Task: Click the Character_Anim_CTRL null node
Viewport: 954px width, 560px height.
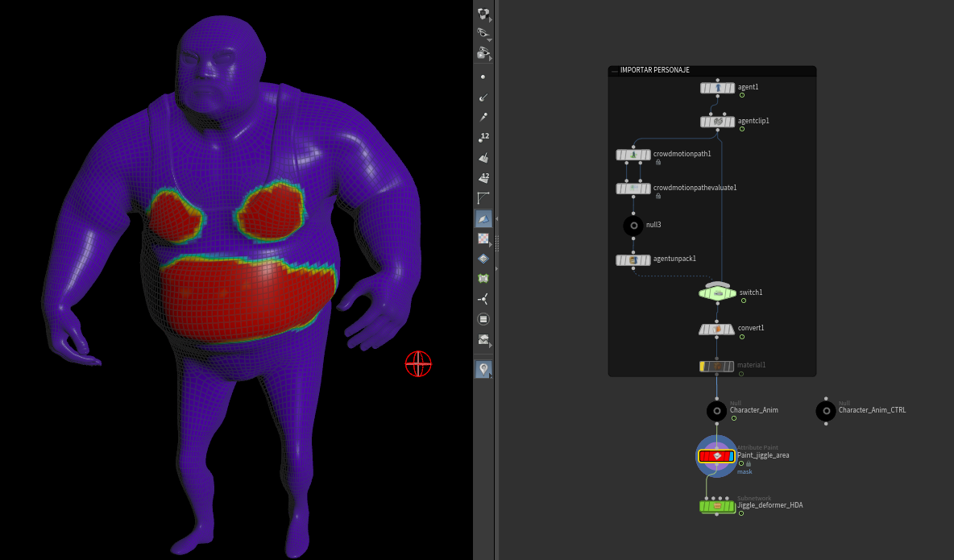Action: tap(825, 411)
